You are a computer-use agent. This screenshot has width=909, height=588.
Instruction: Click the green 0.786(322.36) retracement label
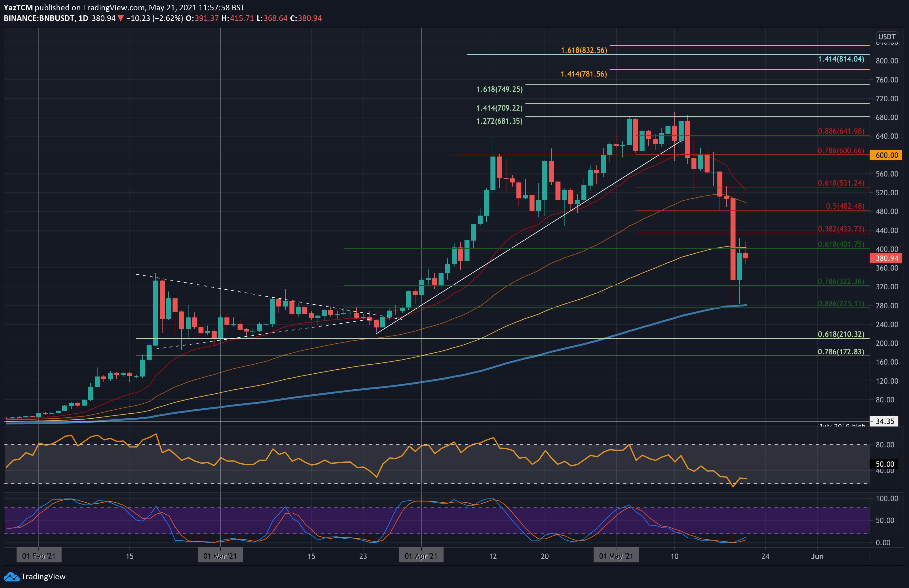[x=841, y=282]
